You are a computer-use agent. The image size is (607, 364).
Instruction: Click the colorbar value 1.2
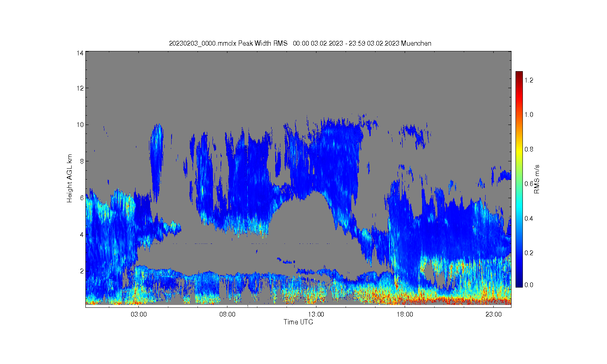click(529, 80)
